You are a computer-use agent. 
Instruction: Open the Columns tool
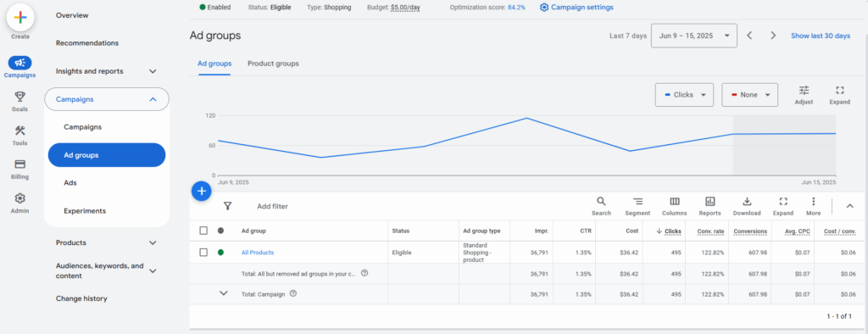coord(674,206)
